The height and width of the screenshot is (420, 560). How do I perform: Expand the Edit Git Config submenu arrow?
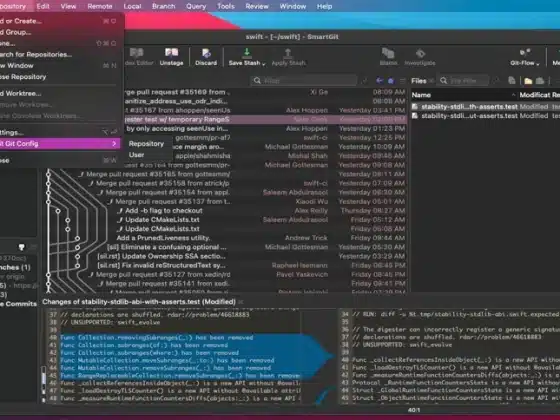tap(114, 144)
